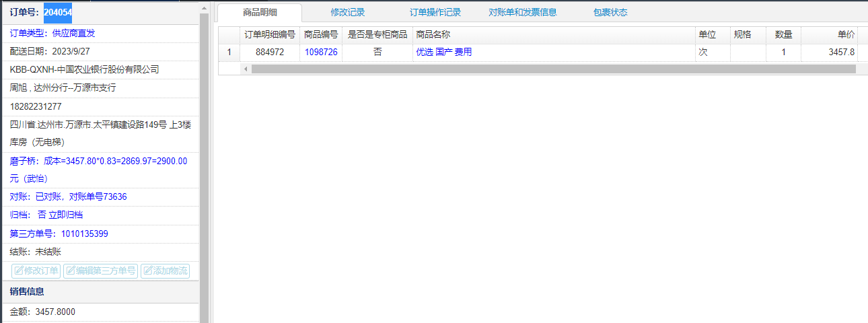Click the 磨子桥 cost note text
This screenshot has width=868, height=323.
(x=98, y=170)
